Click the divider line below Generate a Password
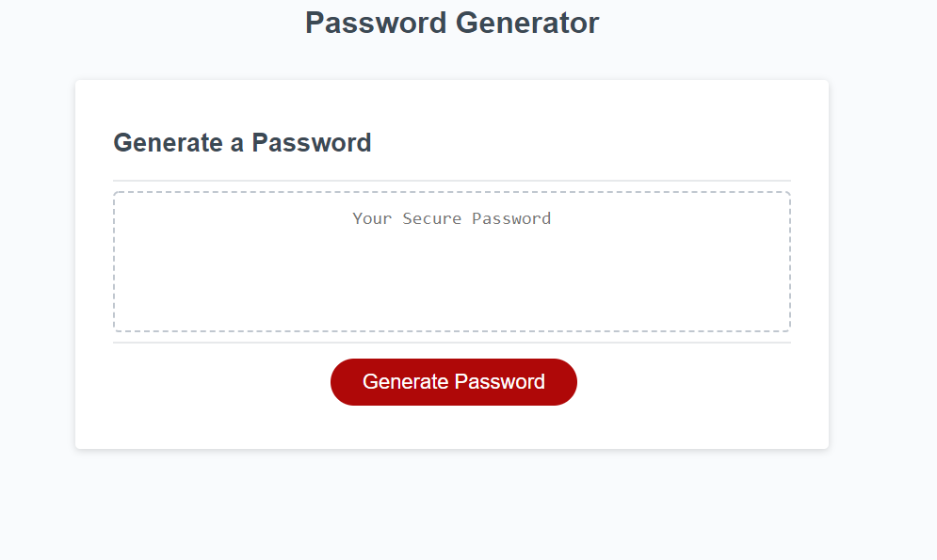The image size is (937, 560). point(451,180)
